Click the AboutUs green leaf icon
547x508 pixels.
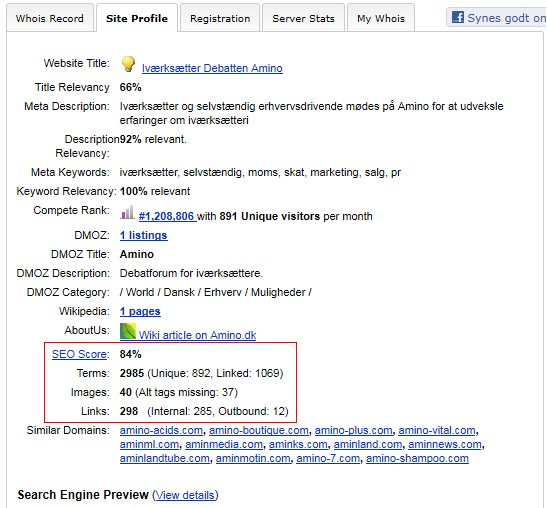pyautogui.click(x=128, y=331)
